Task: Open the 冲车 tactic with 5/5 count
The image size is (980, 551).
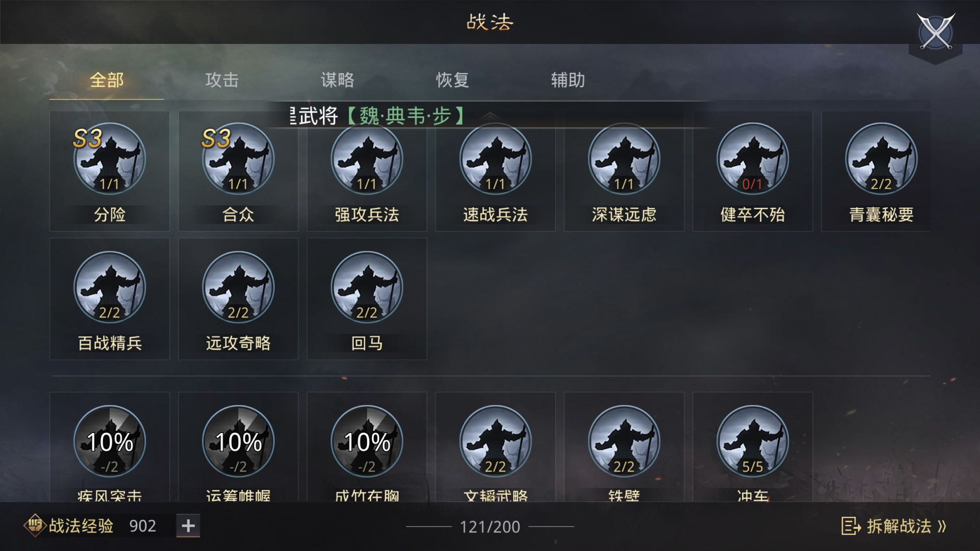Action: click(x=753, y=441)
